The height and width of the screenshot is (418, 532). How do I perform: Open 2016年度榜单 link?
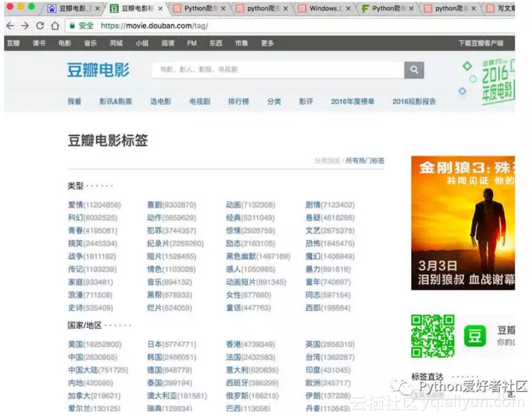[x=352, y=101]
